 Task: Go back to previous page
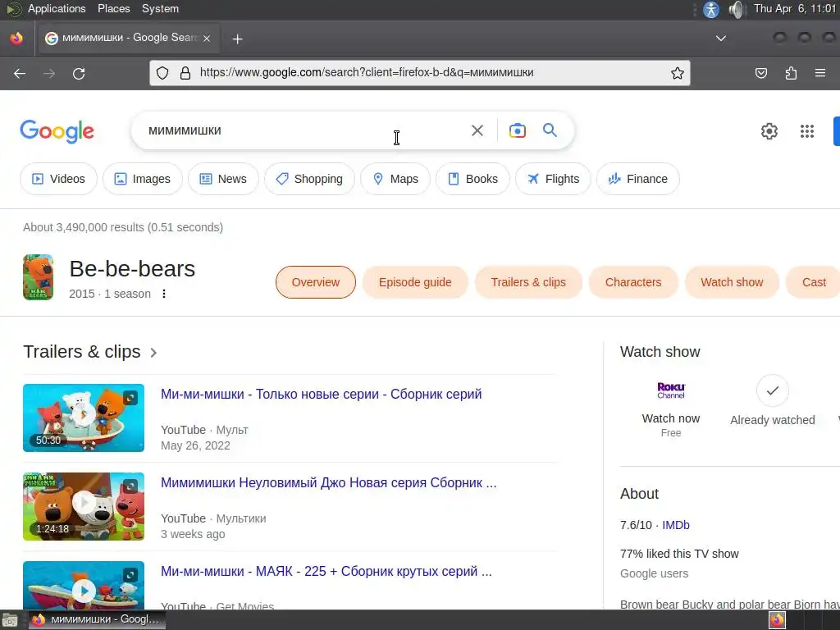[20, 73]
